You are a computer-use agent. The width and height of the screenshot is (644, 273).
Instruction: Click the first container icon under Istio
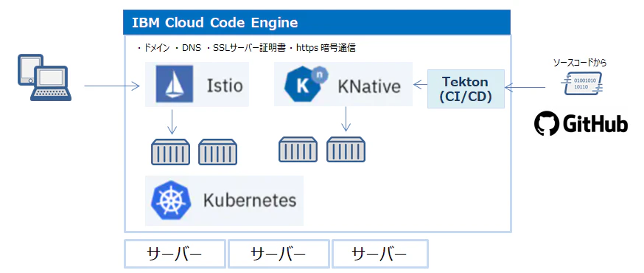(x=170, y=152)
